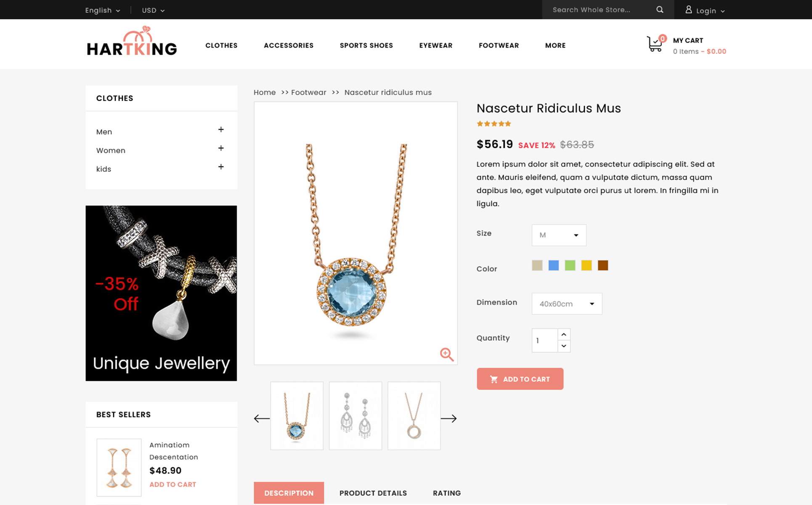Click the previous thumbnail arrow
812x505 pixels.
pyautogui.click(x=262, y=418)
